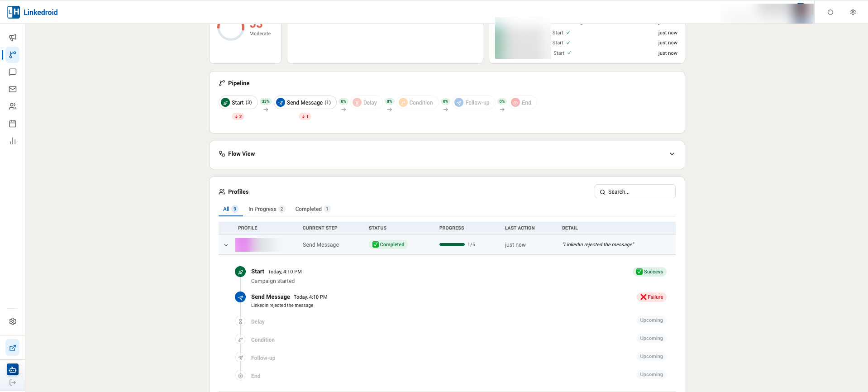Click the Condition branch timeline icon
This screenshot has height=392, width=868.
click(240, 340)
